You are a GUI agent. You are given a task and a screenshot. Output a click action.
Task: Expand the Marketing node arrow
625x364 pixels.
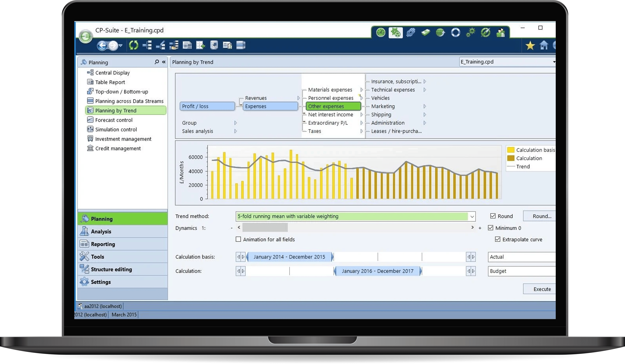click(x=425, y=106)
